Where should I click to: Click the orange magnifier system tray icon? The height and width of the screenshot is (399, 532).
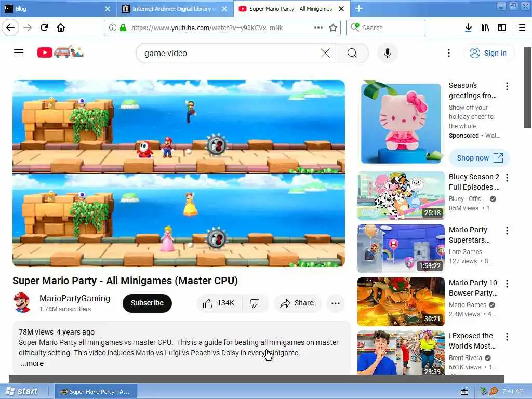494,392
